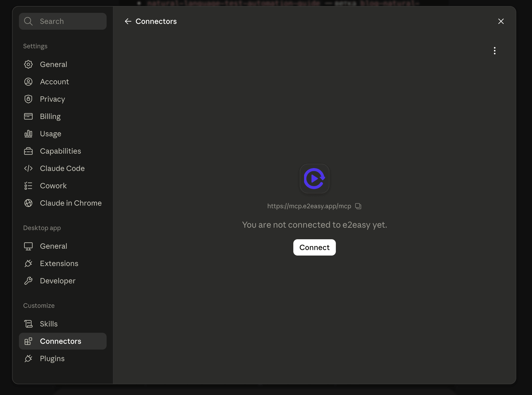The image size is (532, 395).
Task: Click the Account person icon
Action: [x=28, y=82]
